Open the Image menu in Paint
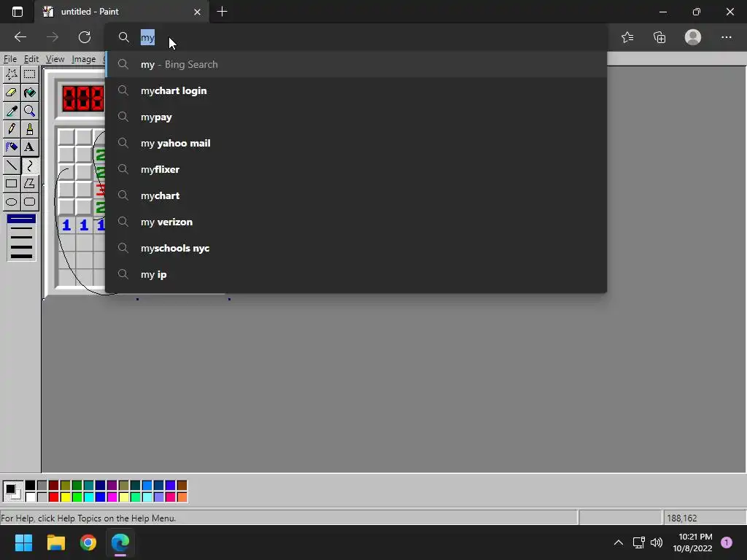747x560 pixels. [83, 59]
